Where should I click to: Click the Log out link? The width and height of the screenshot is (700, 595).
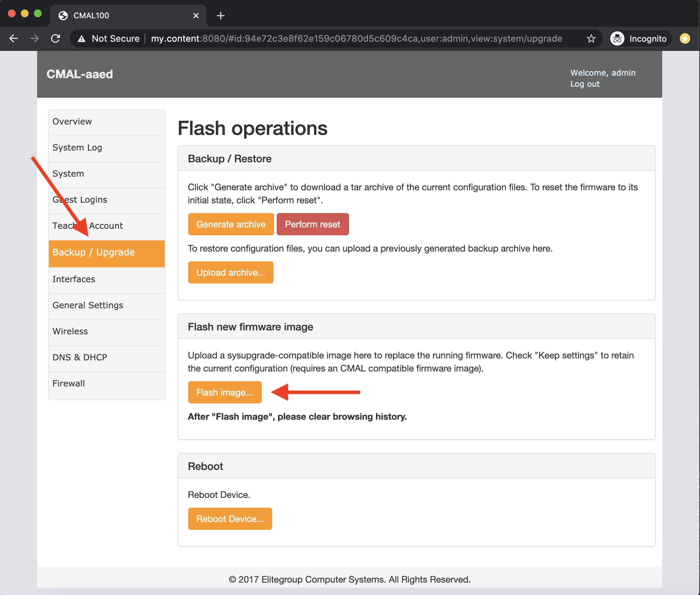[585, 84]
